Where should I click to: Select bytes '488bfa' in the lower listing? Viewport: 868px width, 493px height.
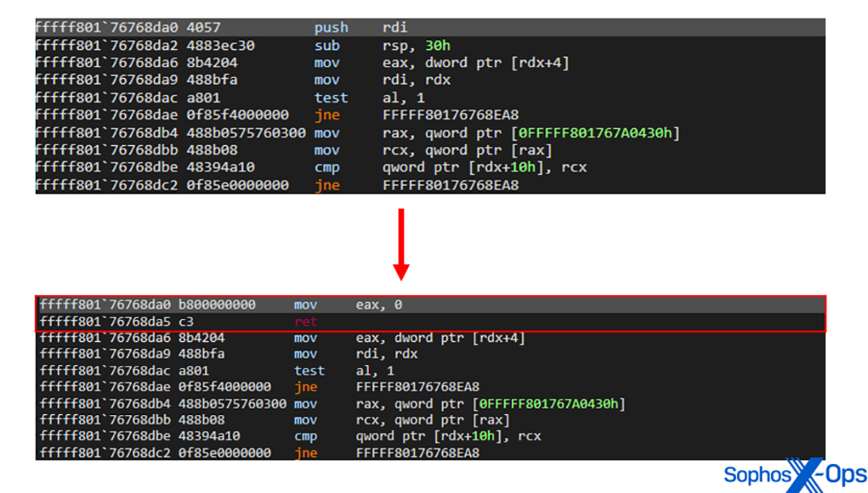pos(202,354)
